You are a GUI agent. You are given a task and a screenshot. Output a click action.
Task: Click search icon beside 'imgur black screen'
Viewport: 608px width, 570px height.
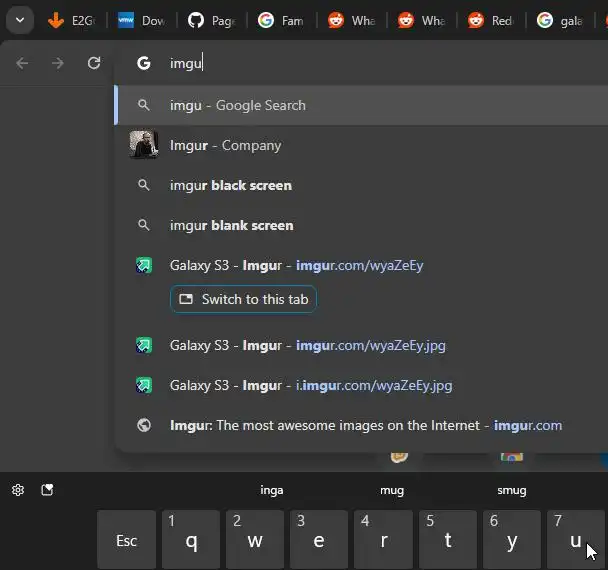[x=144, y=185]
